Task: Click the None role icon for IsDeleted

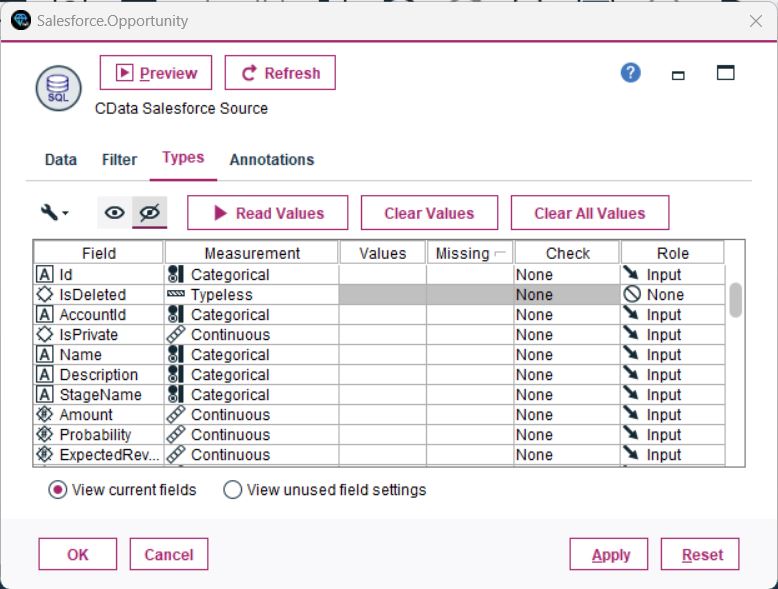Action: (x=631, y=295)
